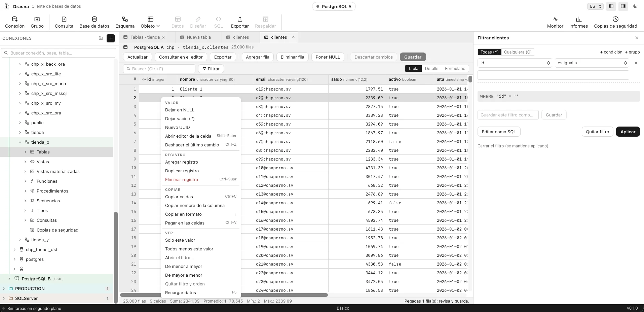The image size is (644, 312).
Task: Select the Cualquiera (O) filter mode
Action: pyautogui.click(x=518, y=52)
